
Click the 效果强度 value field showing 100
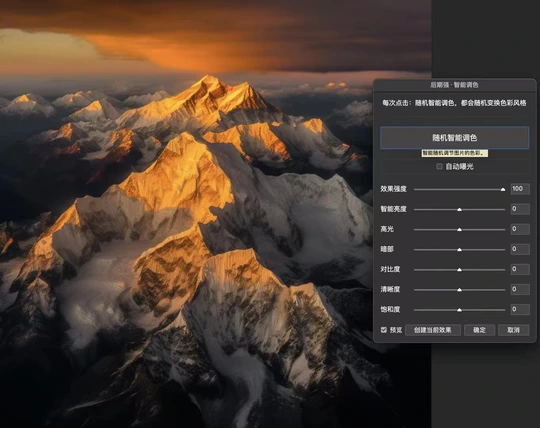tap(520, 189)
